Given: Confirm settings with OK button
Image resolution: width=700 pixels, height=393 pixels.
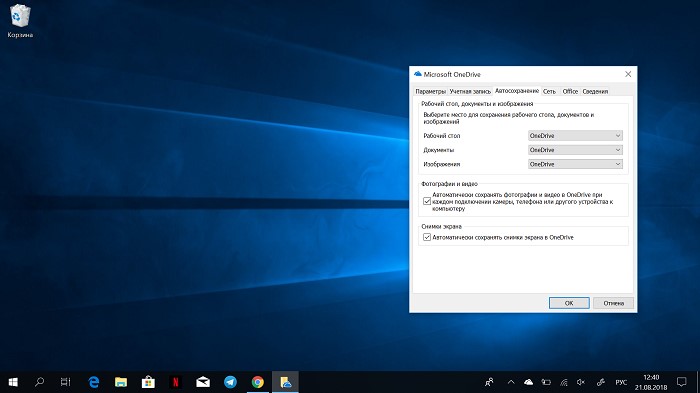Looking at the screenshot, I should pyautogui.click(x=569, y=303).
